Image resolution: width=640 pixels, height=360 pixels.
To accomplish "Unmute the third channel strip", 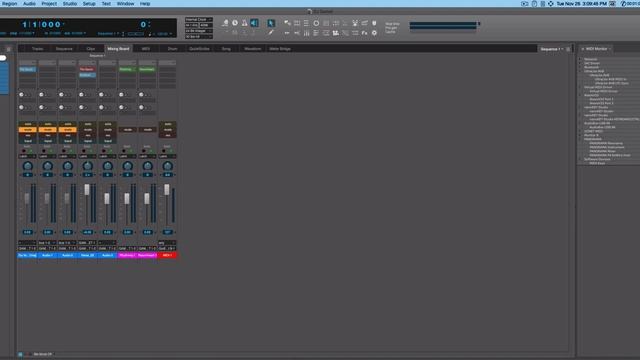I will (x=67, y=130).
